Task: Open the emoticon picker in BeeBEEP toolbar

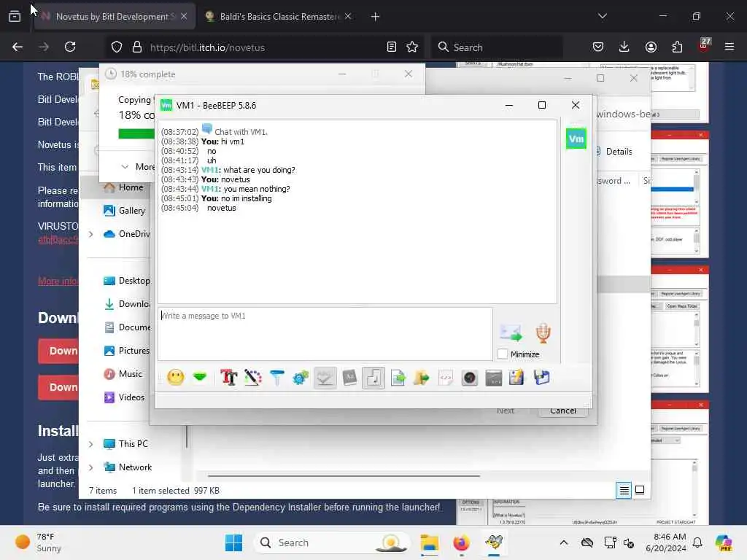Action: 175,378
